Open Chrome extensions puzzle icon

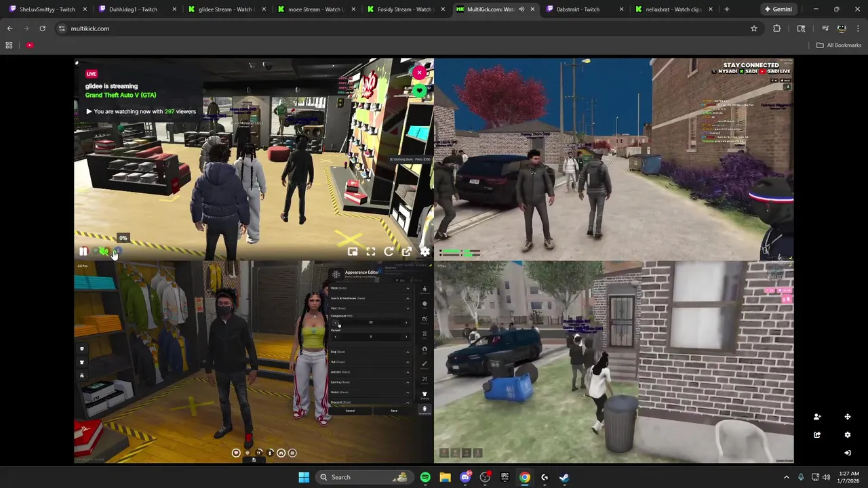coord(777,28)
